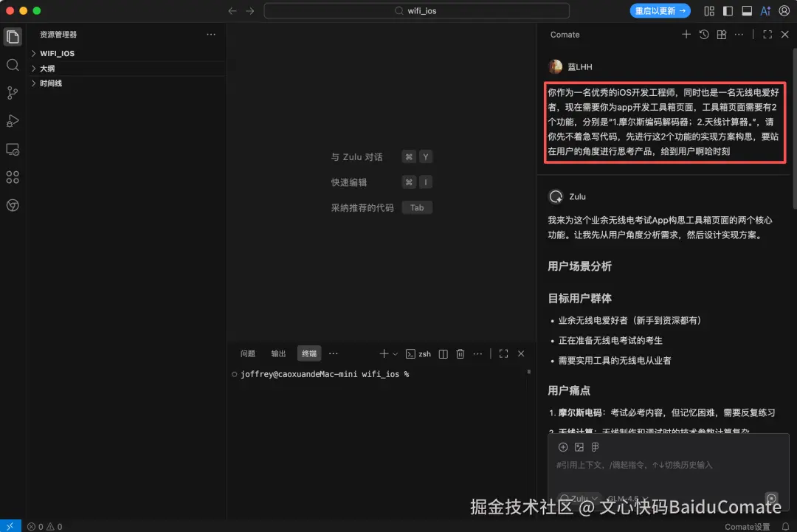Click the Zulu agent icon in the chat
The width and height of the screenshot is (797, 532).
[556, 197]
